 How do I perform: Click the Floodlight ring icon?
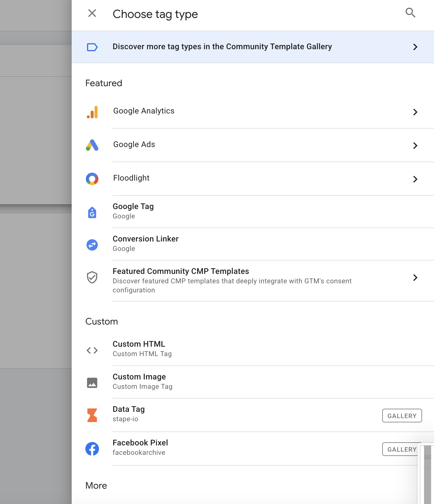(92, 179)
